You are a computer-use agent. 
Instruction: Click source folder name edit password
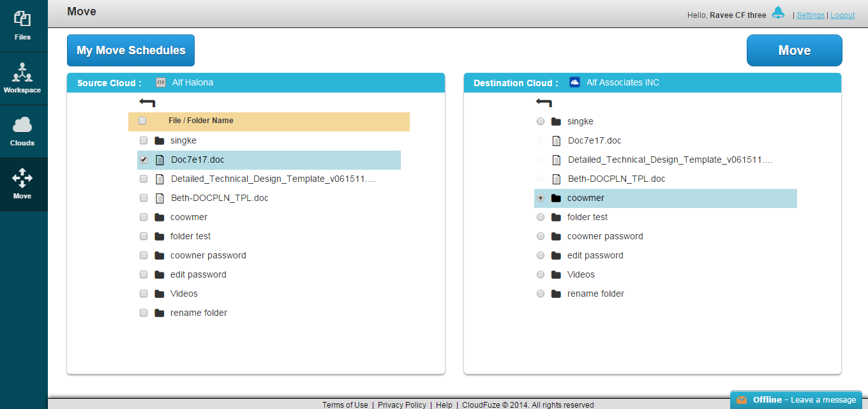pyautogui.click(x=198, y=274)
